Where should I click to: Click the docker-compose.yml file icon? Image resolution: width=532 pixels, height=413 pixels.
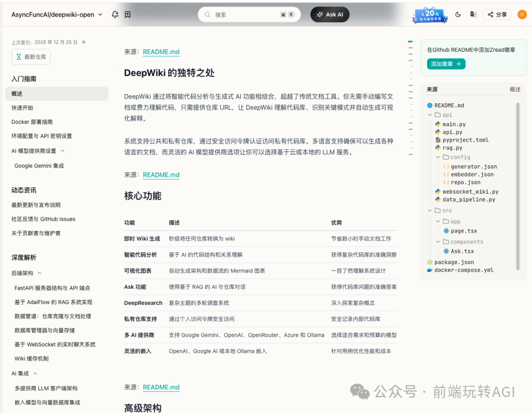pyautogui.click(x=431, y=270)
